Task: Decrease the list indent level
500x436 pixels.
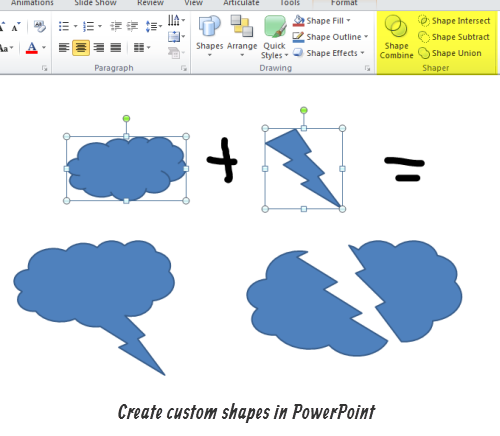Action: tap(116, 26)
